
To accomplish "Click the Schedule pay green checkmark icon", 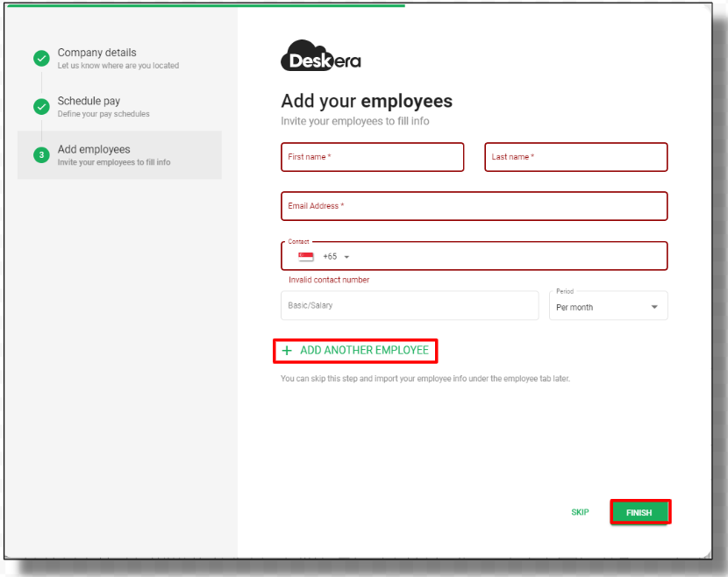I will tap(41, 107).
